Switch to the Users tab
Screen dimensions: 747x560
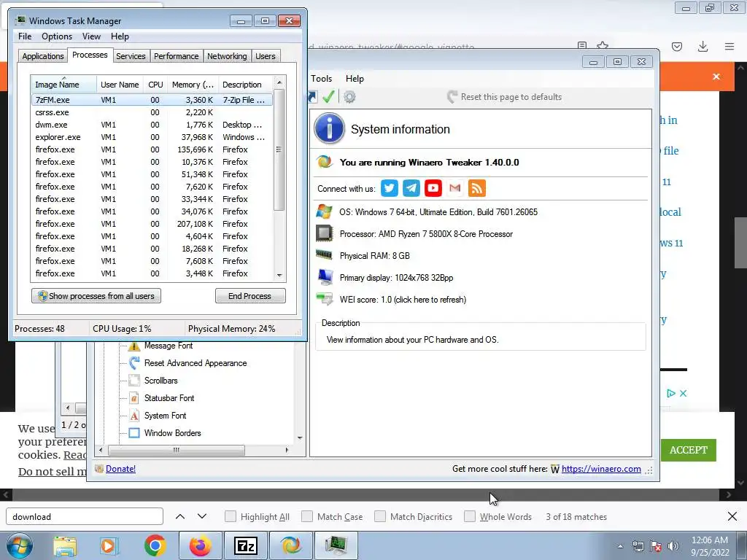tap(266, 56)
